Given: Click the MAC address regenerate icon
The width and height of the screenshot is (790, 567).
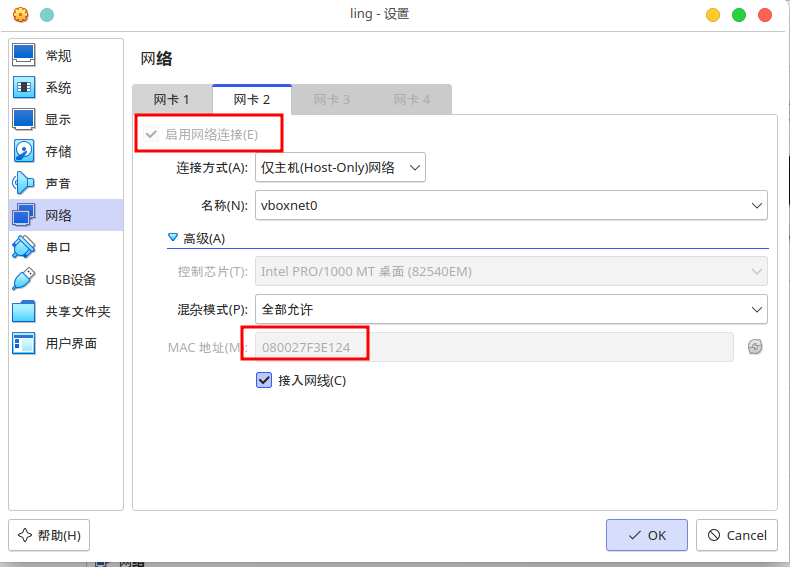Looking at the screenshot, I should pos(755,347).
